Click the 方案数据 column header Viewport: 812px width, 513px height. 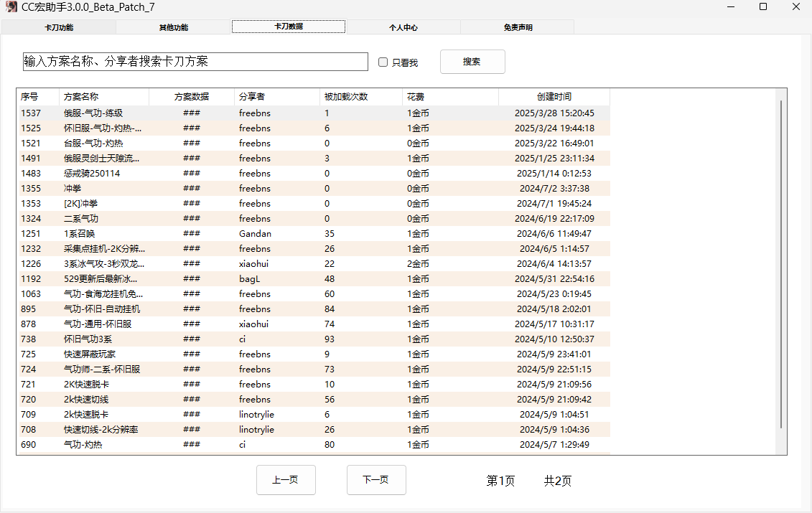coord(192,97)
